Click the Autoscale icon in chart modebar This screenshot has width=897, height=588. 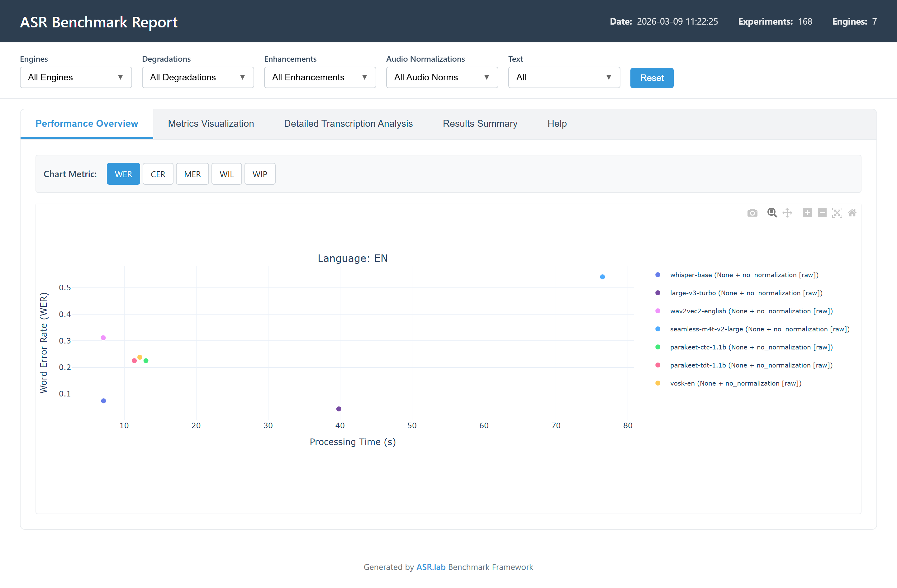point(837,213)
